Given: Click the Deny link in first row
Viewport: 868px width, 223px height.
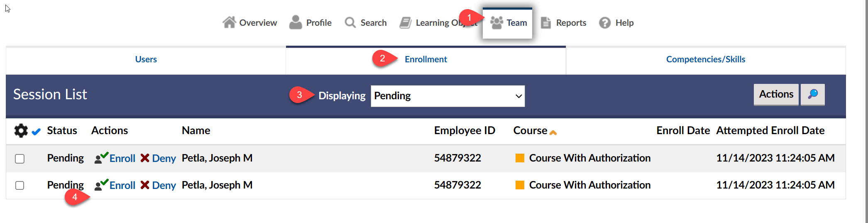Looking at the screenshot, I should [164, 158].
